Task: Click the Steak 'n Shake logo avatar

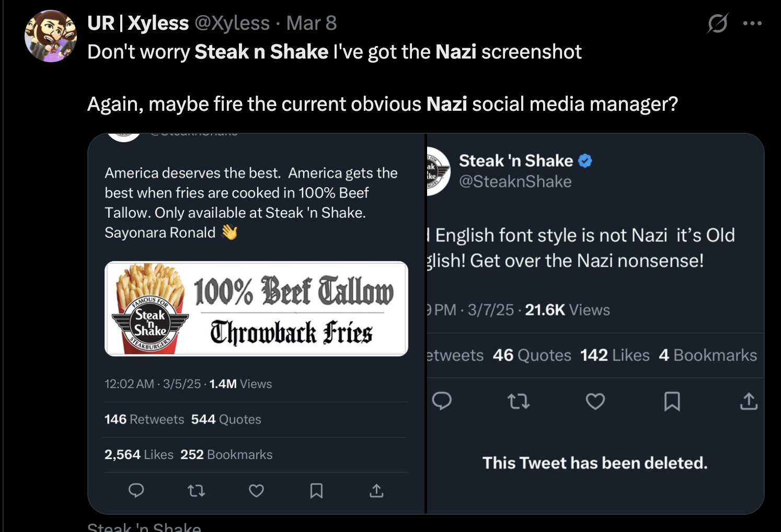Action: coord(438,171)
